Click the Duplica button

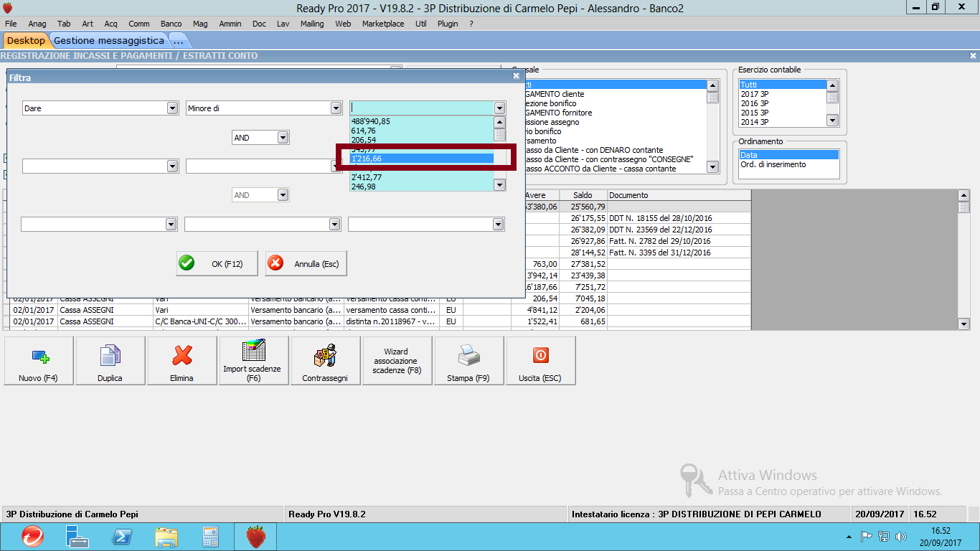[x=110, y=361]
